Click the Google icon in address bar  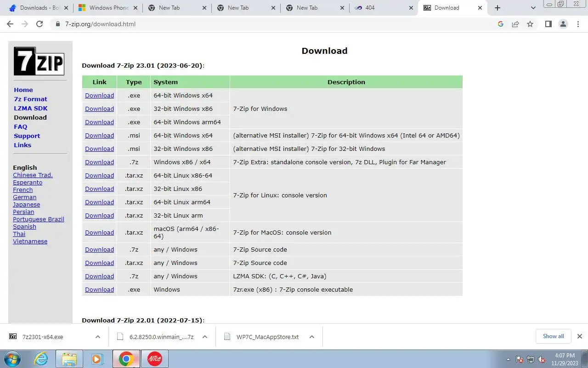point(501,24)
